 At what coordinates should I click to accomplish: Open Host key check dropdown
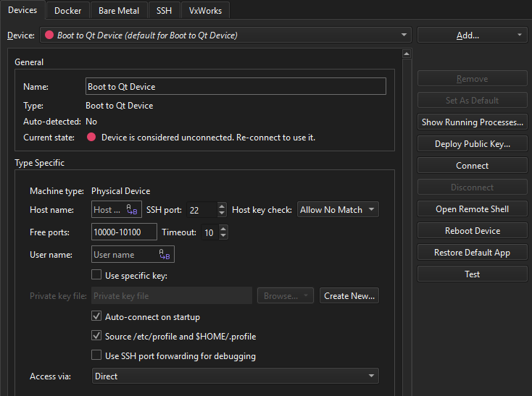pos(338,210)
